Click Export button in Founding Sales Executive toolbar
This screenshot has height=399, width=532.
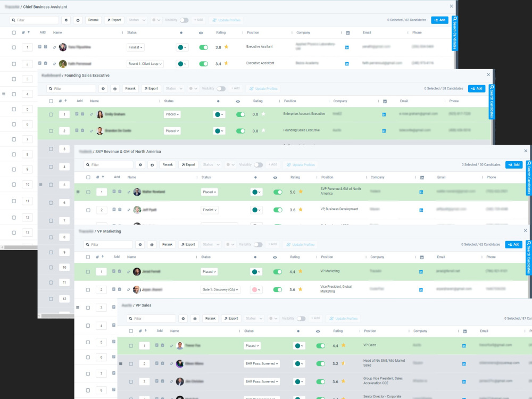(151, 88)
